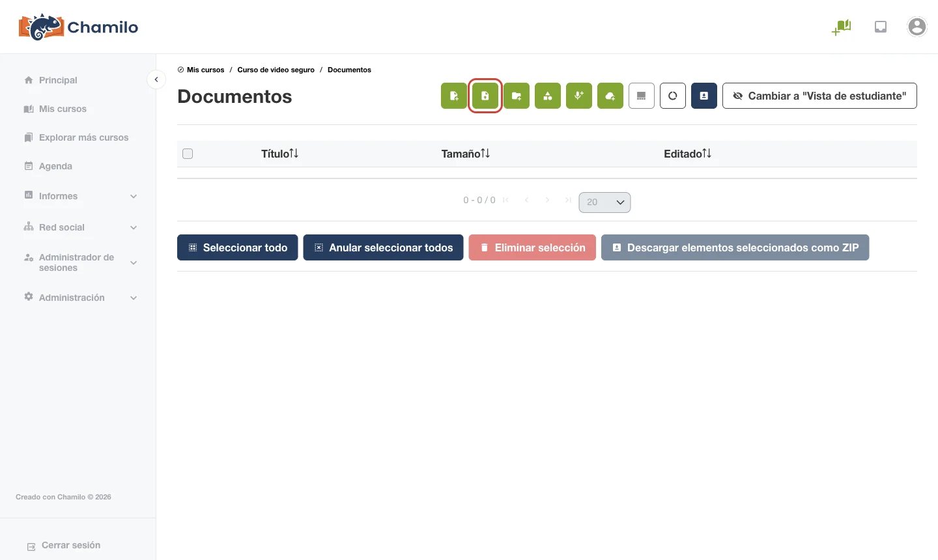Click the cloud add file icon
938x560 pixels.
pos(610,96)
